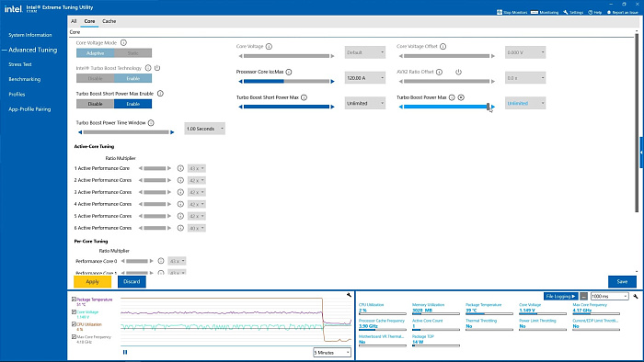Open Core Voltage Offset 0.000 V dropdown
The height and width of the screenshot is (362, 644).
click(x=525, y=52)
